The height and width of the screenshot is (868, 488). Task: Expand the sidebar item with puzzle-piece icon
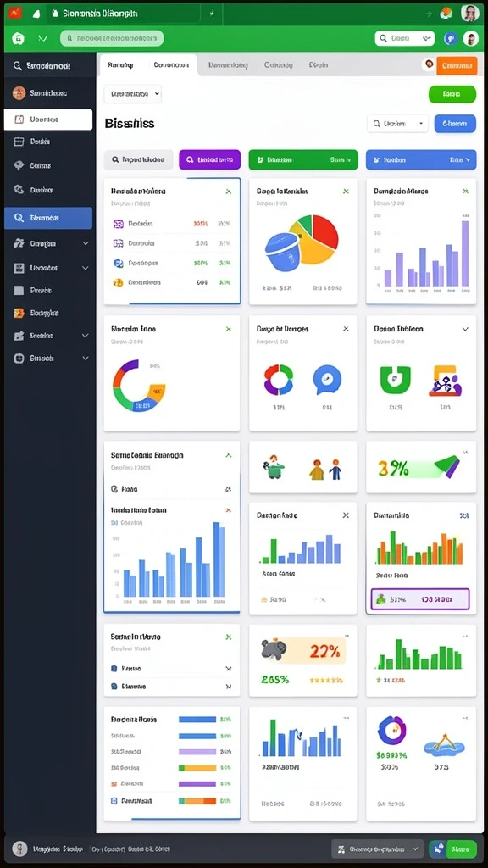click(x=48, y=243)
